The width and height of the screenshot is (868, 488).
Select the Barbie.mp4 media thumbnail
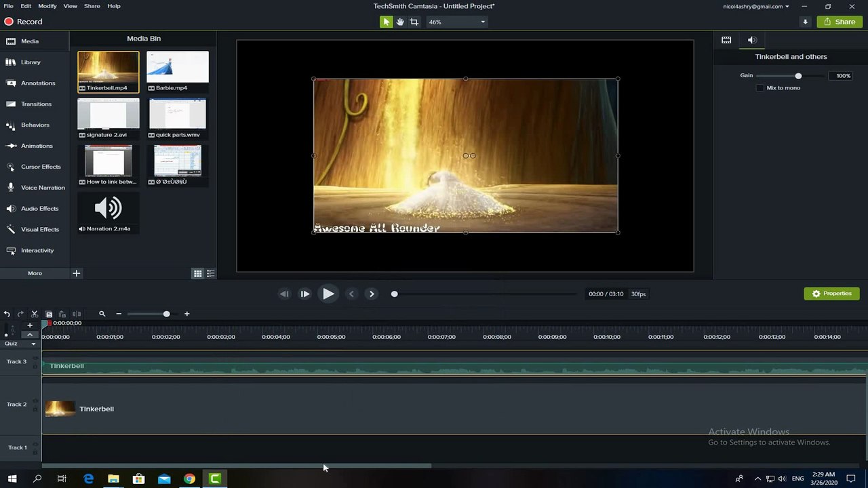[178, 72]
